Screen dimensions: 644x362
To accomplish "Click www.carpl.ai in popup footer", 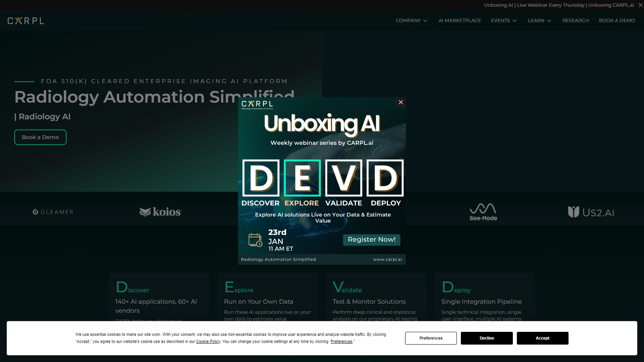I will (387, 259).
